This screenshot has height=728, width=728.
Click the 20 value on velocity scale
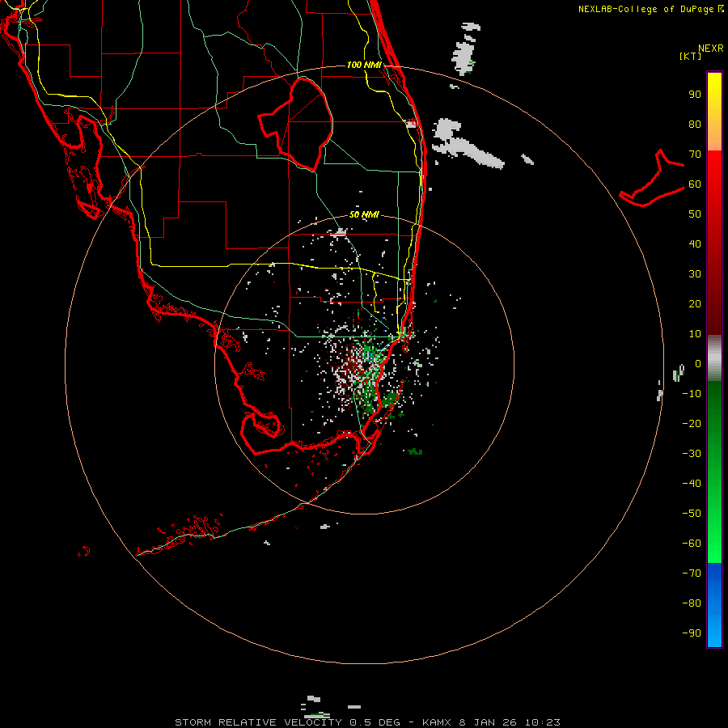695,304
